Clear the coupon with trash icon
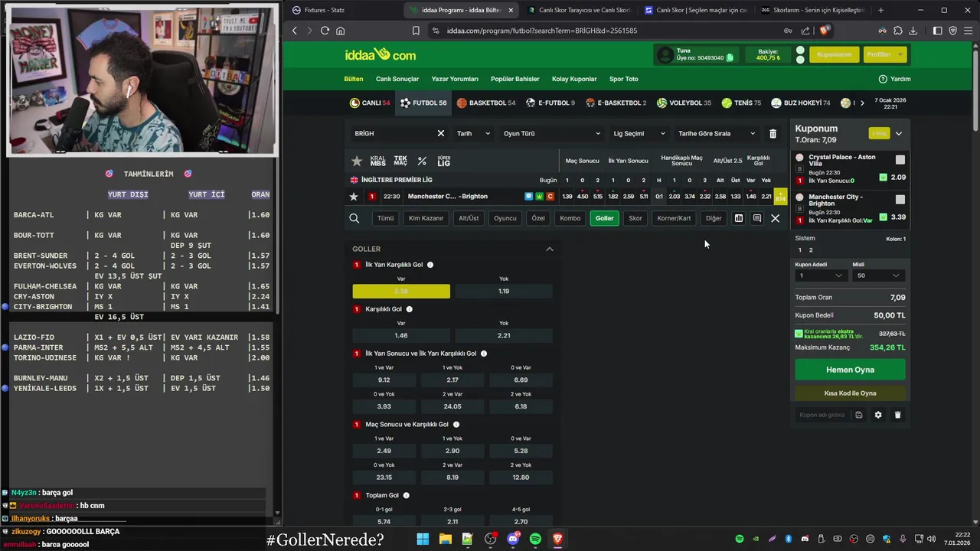This screenshot has width=980, height=551. [898, 415]
